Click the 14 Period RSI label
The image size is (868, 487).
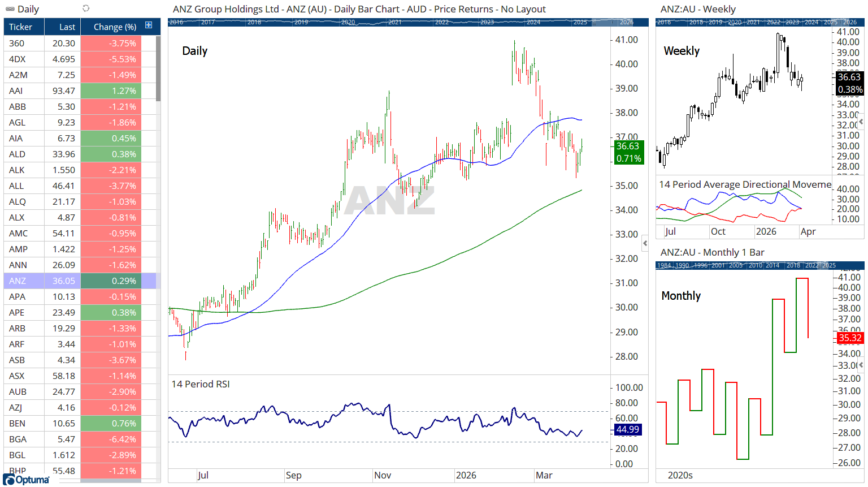(201, 384)
